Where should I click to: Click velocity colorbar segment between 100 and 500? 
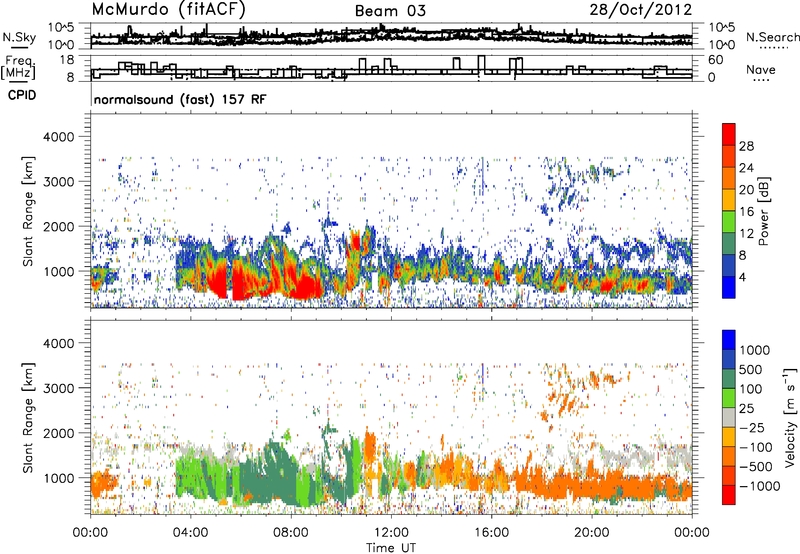tap(729, 379)
